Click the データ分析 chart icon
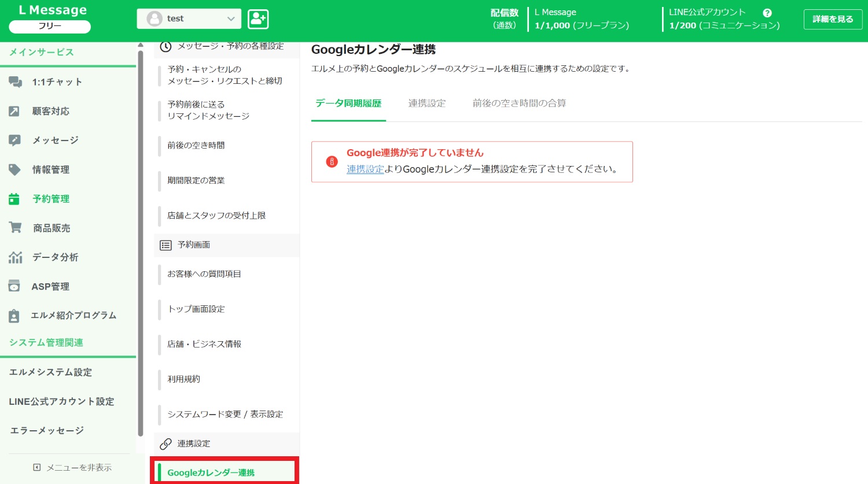Viewport: 868px width, 484px height. tap(15, 257)
